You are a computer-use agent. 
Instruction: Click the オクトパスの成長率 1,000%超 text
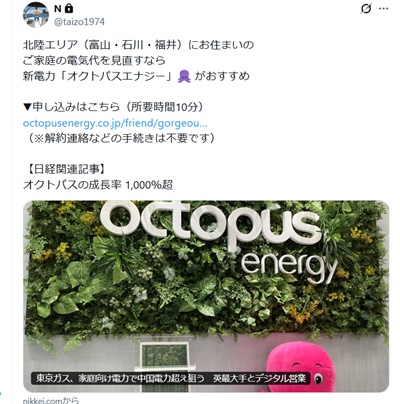pos(98,185)
